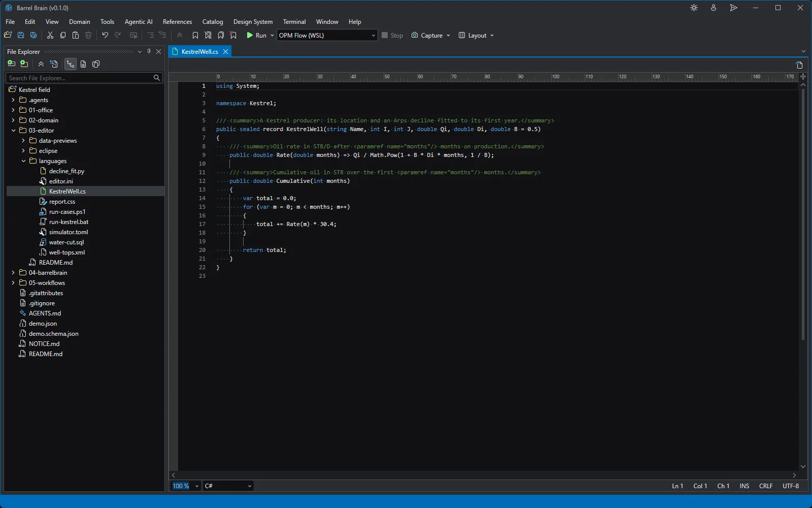The height and width of the screenshot is (508, 812).
Task: Click the sync with active document icon
Action: tap(54, 64)
